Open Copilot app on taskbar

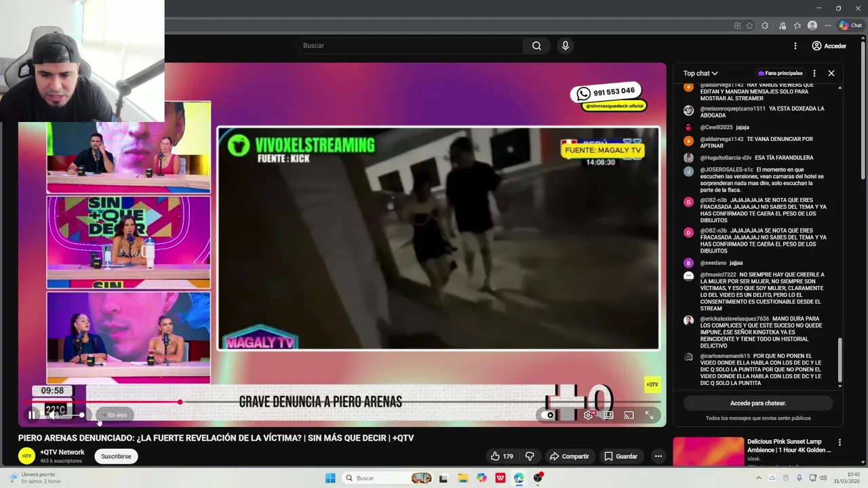tap(481, 478)
